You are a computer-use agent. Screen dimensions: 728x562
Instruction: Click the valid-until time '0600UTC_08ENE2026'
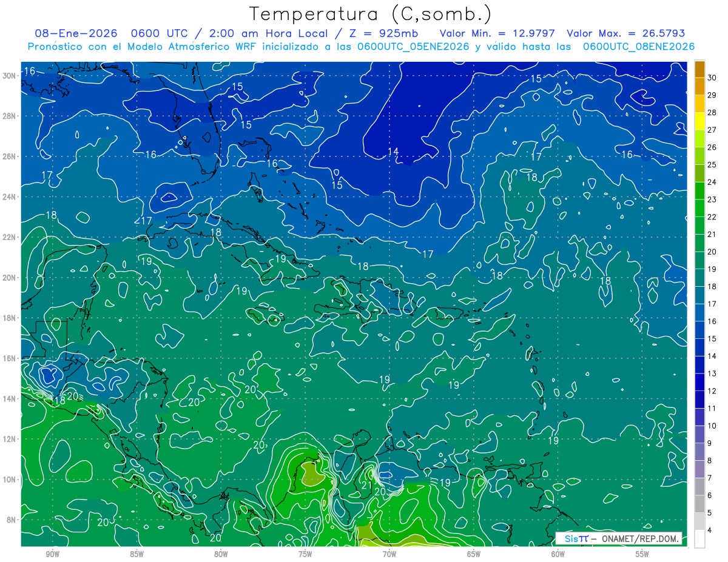(x=639, y=47)
